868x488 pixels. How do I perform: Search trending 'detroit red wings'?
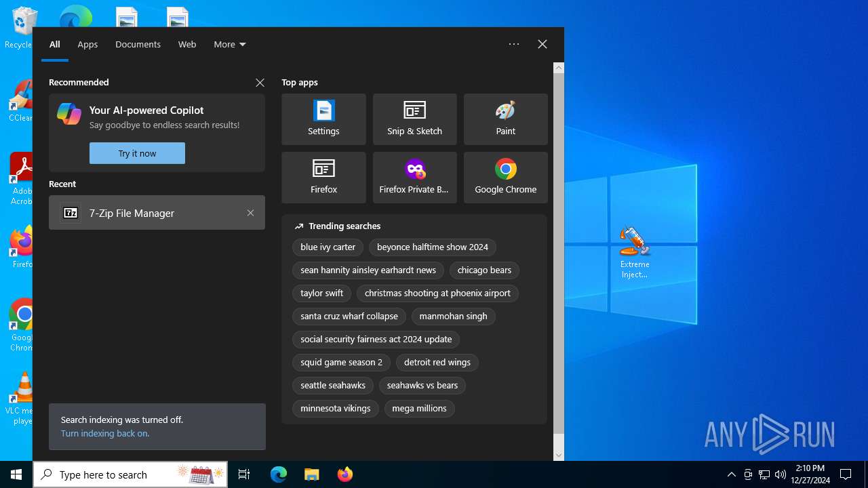[x=437, y=363]
